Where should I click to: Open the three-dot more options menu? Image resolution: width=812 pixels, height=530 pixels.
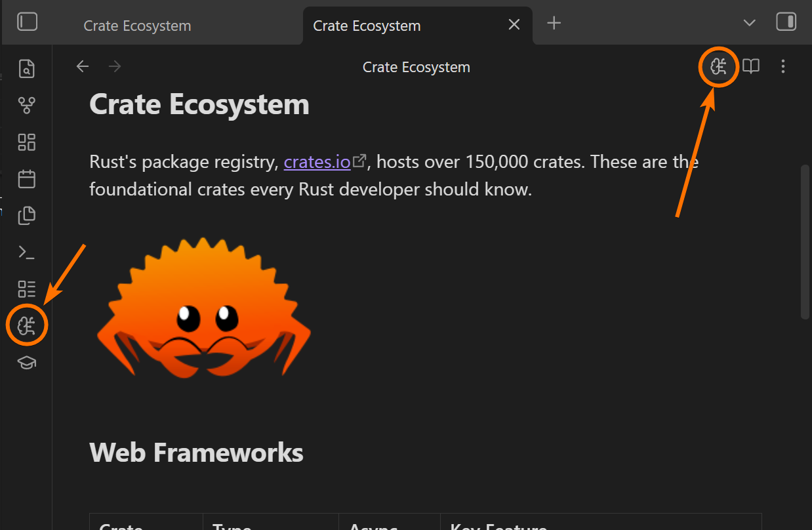click(783, 66)
